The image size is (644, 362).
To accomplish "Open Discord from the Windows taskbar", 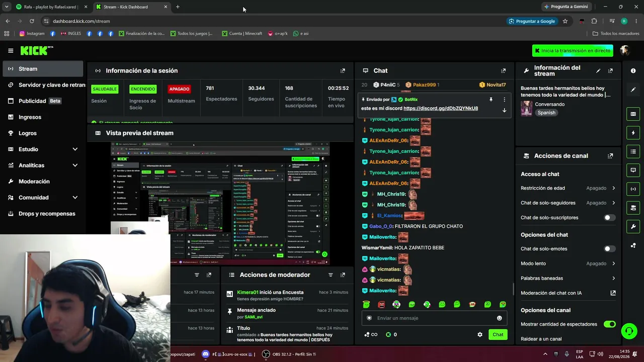I will click(x=205, y=354).
